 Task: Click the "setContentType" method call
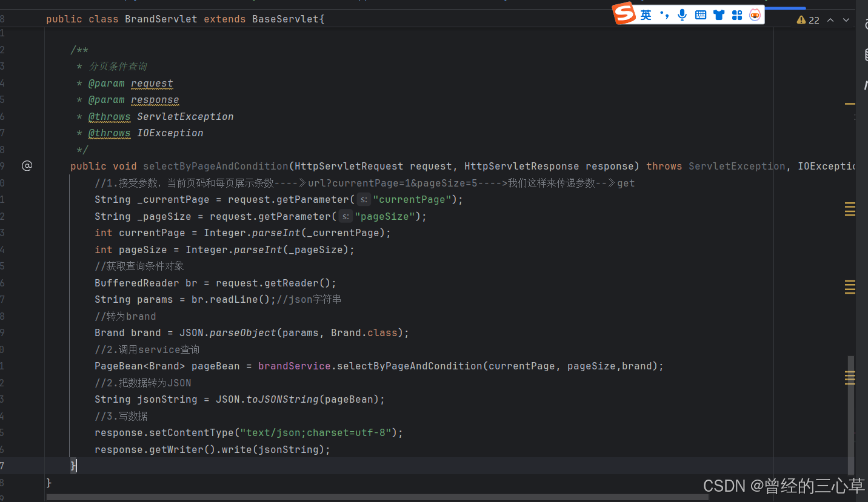tap(192, 433)
